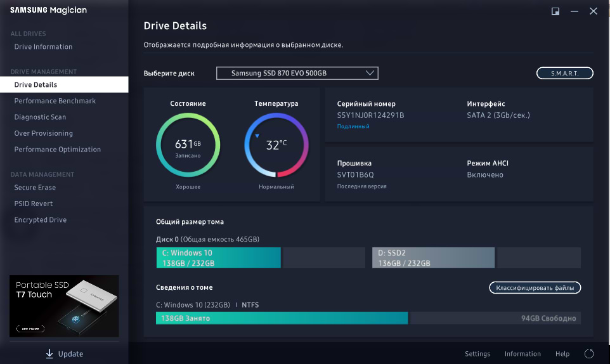Select PSID Revert in sidebar
The image size is (610, 364).
tap(34, 204)
